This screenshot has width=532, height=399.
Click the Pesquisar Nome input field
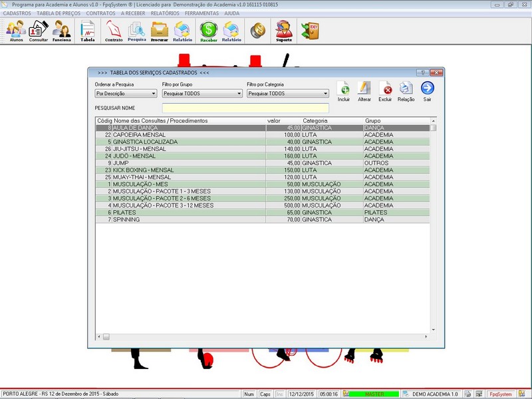[x=245, y=108]
